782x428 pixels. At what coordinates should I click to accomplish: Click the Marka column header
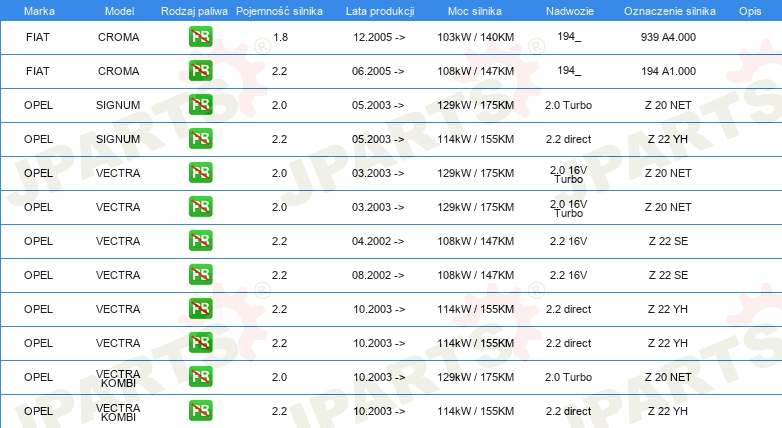39,11
